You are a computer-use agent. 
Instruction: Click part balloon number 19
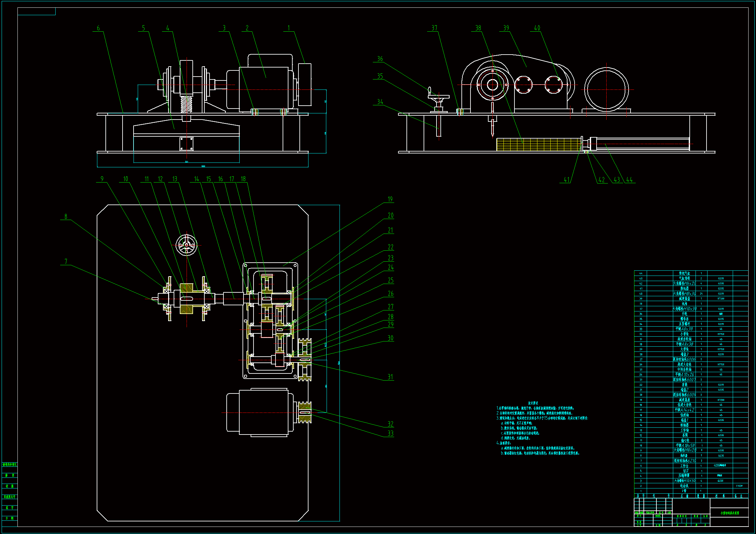[x=390, y=199]
